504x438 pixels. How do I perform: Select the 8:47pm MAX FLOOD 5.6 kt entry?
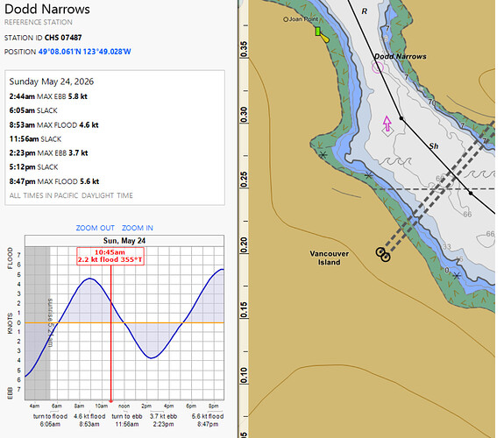coord(54,181)
